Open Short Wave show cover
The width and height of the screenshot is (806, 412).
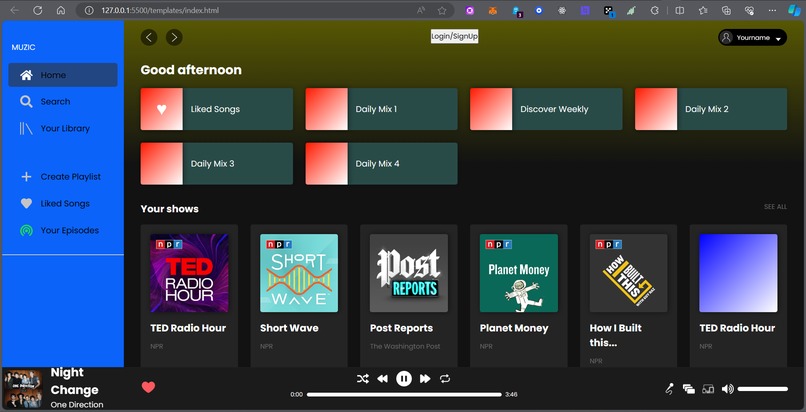tap(299, 273)
